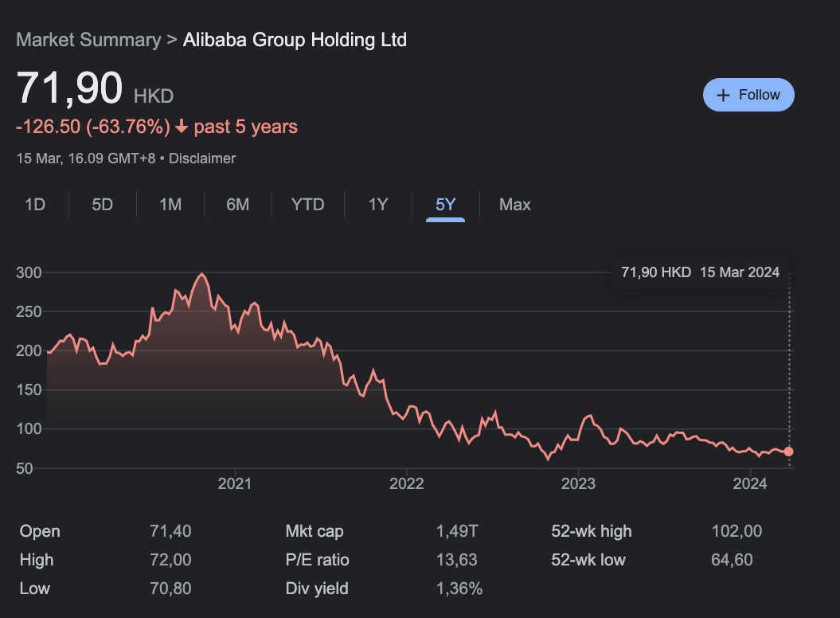Open the YTD chart view

[307, 205]
